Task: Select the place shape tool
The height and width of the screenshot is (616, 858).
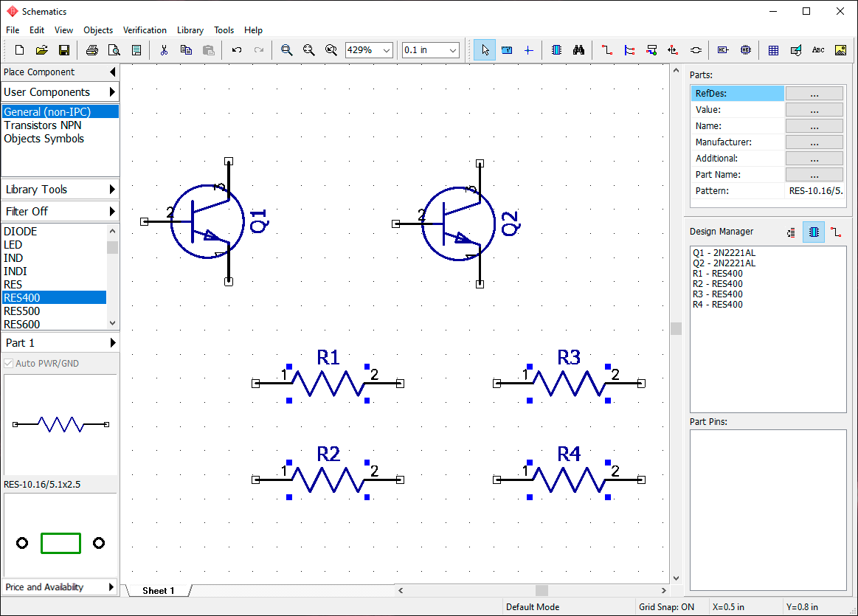Action: click(x=795, y=50)
